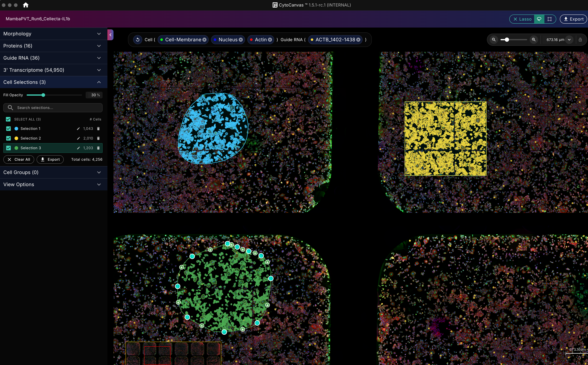Remove the Nucleus channel chip
Image resolution: width=588 pixels, height=365 pixels.
coord(241,40)
